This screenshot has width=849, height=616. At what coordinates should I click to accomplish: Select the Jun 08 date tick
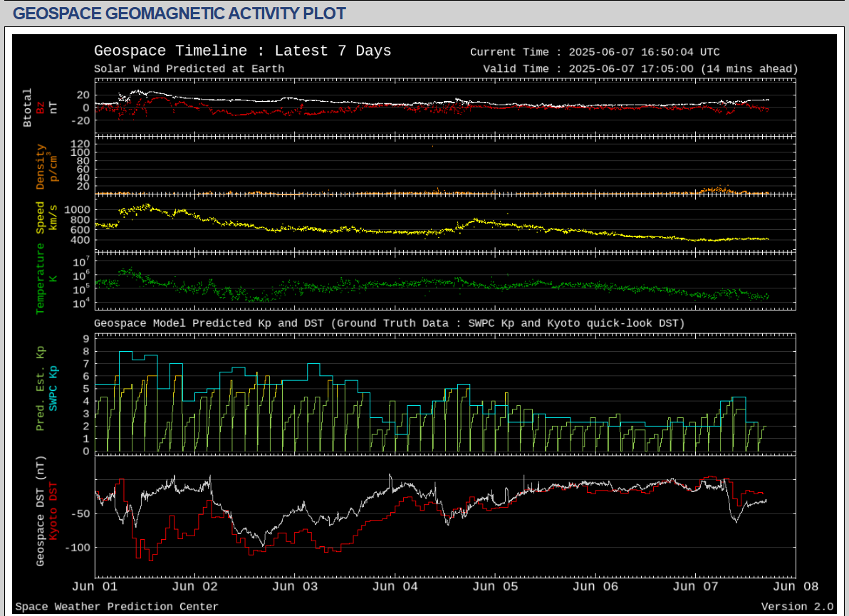click(796, 587)
